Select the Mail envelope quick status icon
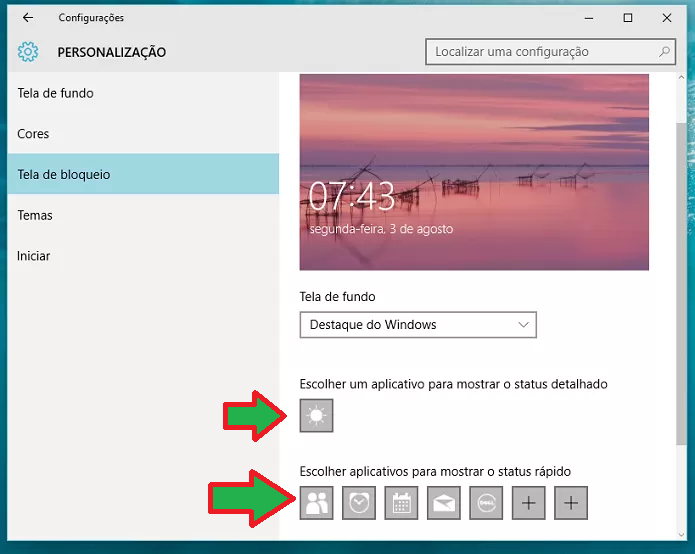This screenshot has height=554, width=695. (x=444, y=503)
